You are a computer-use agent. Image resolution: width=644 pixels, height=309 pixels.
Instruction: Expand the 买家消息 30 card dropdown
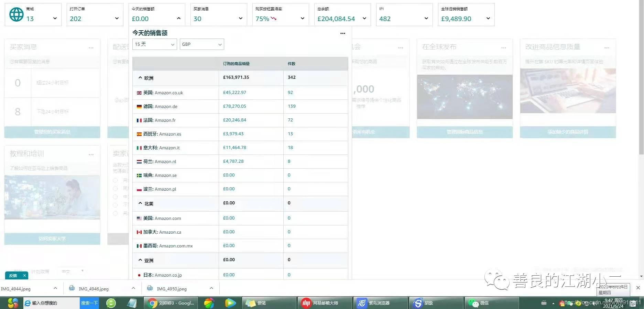coord(241,18)
